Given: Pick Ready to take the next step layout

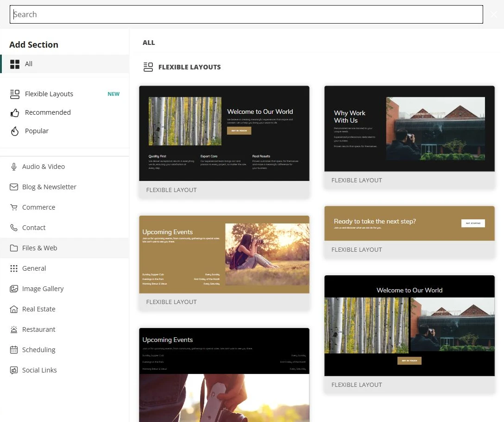Looking at the screenshot, I should pyautogui.click(x=409, y=223).
